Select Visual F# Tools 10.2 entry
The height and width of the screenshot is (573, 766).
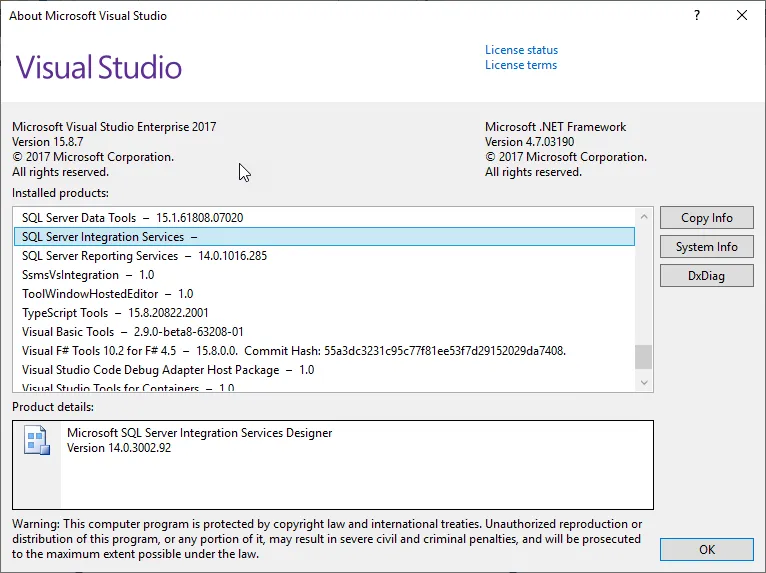pos(324,351)
